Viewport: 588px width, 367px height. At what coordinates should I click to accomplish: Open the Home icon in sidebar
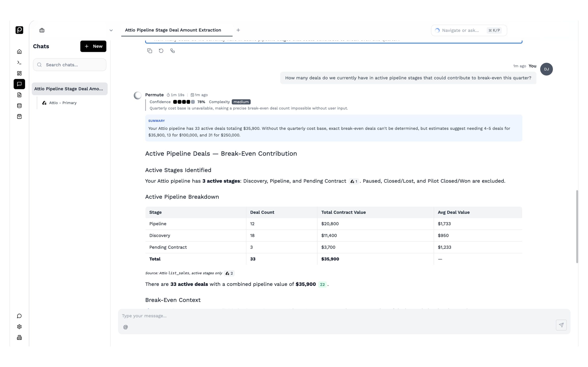pos(19,52)
